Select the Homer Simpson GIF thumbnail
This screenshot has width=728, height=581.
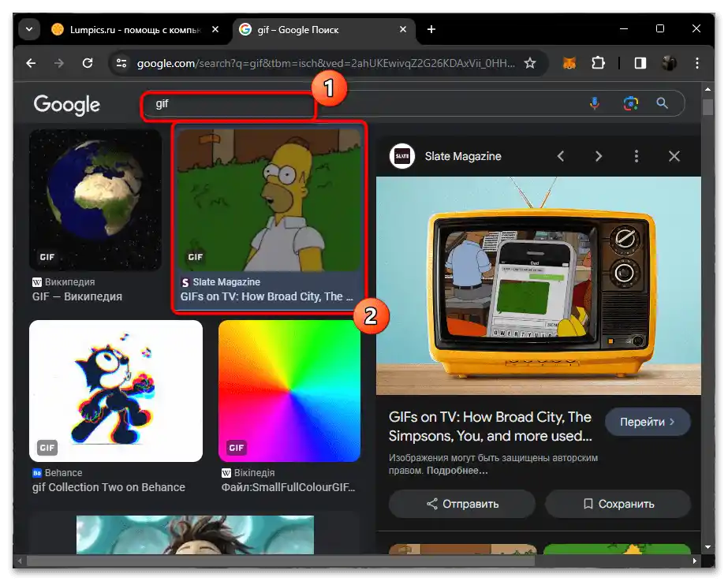tap(269, 200)
